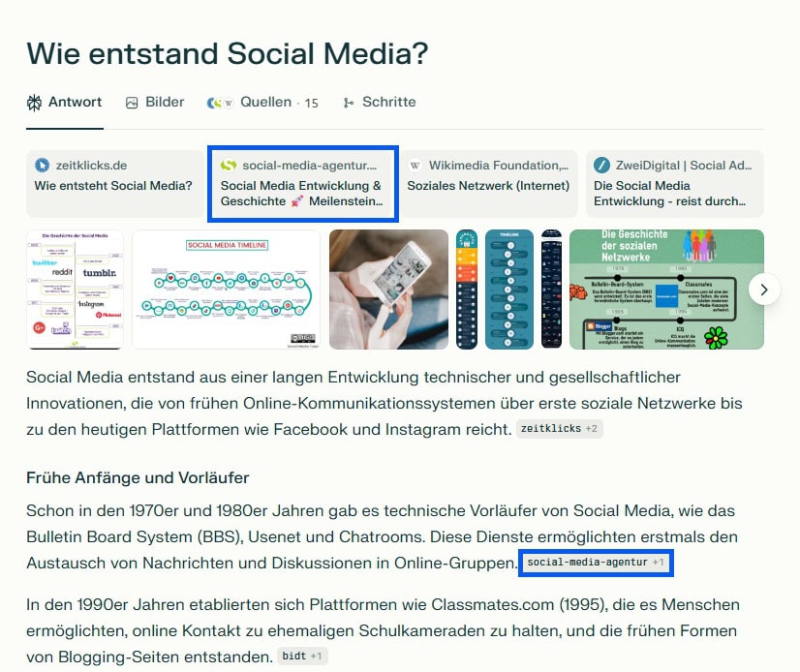
Task: Click the overlapping favicons beside Quellen
Action: pyautogui.click(x=221, y=102)
